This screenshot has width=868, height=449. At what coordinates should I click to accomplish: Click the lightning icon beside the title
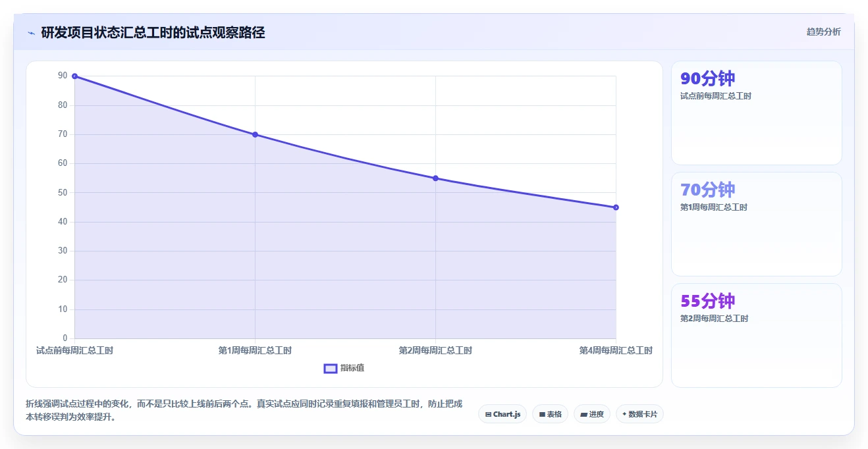tap(32, 32)
